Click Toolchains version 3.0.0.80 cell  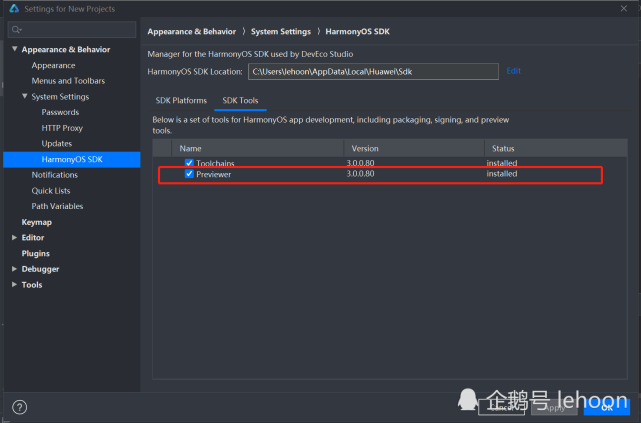tap(360, 163)
